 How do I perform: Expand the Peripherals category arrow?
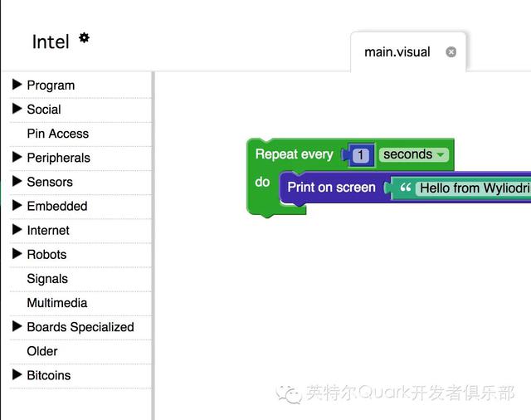coord(17,157)
